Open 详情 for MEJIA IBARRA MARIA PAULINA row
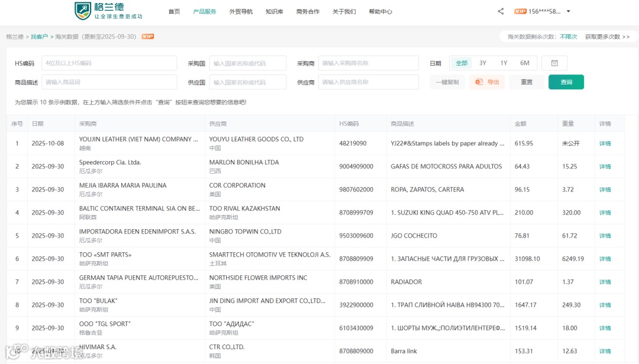The width and height of the screenshot is (639, 364). [x=605, y=190]
